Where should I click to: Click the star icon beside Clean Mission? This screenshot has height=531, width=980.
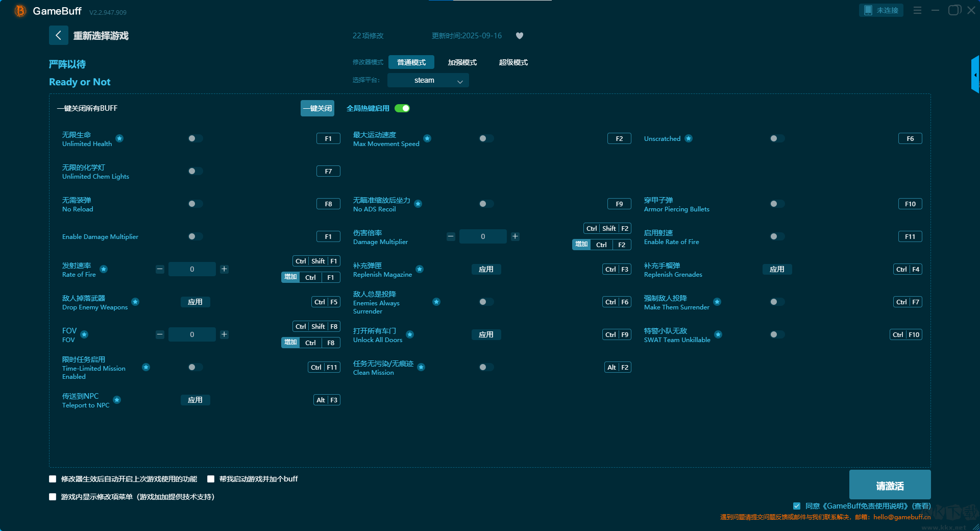pyautogui.click(x=421, y=367)
